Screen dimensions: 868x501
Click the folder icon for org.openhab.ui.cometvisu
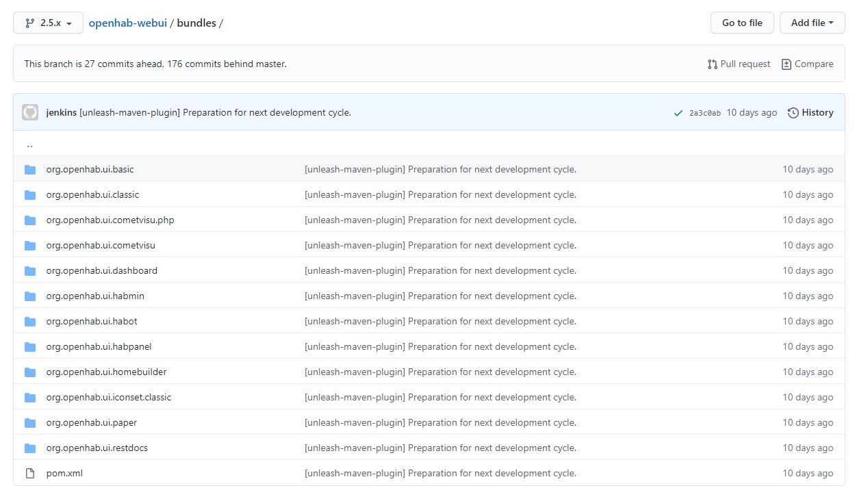[30, 245]
